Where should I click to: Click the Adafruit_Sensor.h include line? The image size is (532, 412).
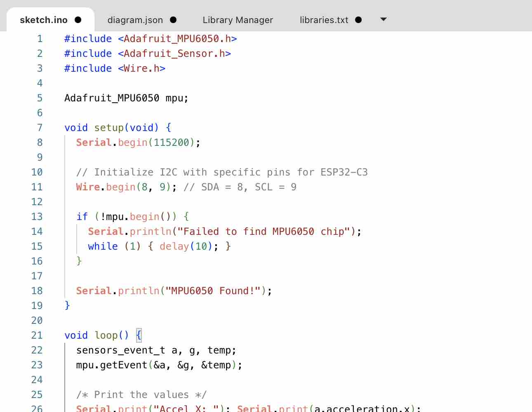point(148,54)
